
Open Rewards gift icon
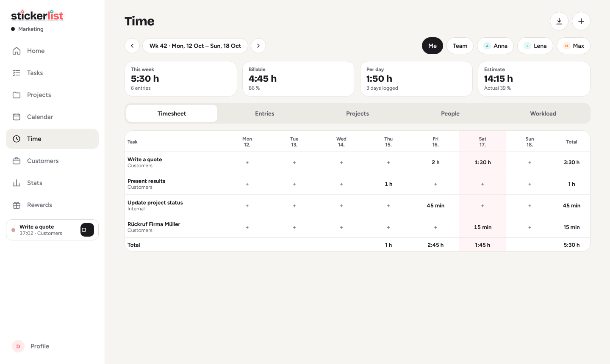(x=17, y=205)
